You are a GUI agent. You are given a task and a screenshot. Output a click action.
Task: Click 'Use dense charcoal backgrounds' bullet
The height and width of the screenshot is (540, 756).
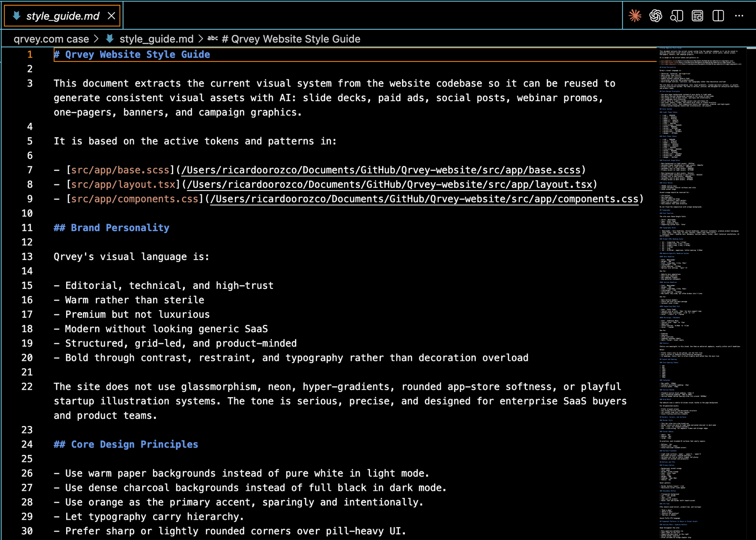[x=250, y=488]
